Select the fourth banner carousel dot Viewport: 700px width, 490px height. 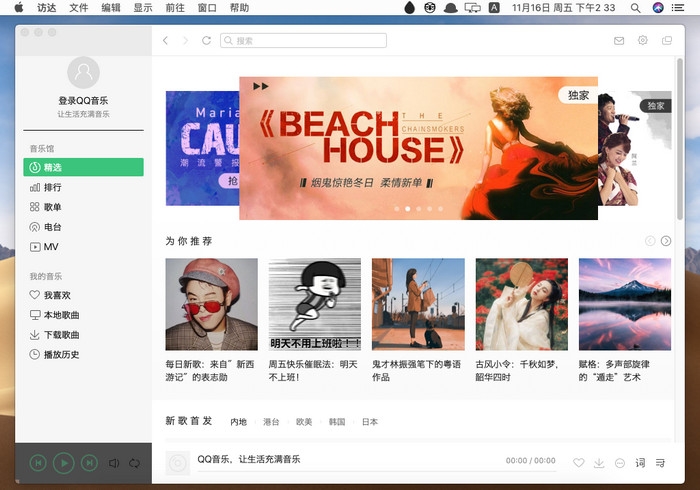429,209
